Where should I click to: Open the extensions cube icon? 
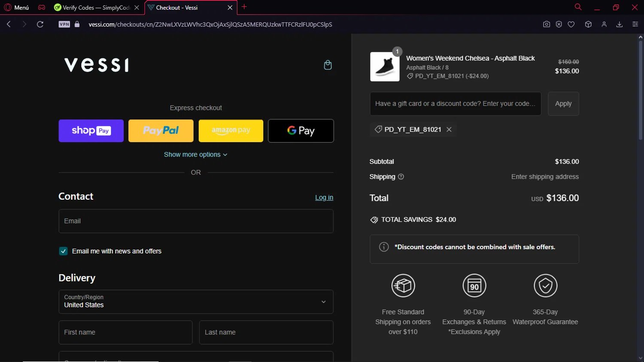588,24
